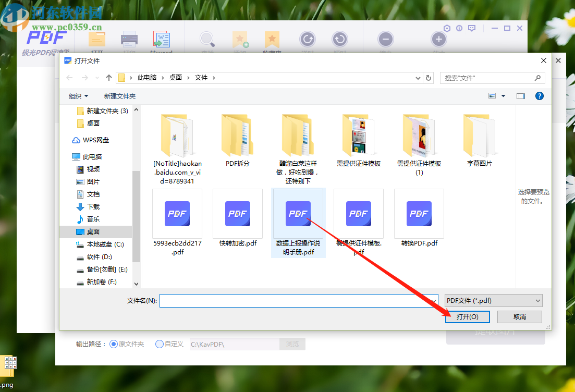Screen dimensions: 575x392
Task: Select the 转换PDF.pdf file thumbnail
Action: tap(419, 214)
